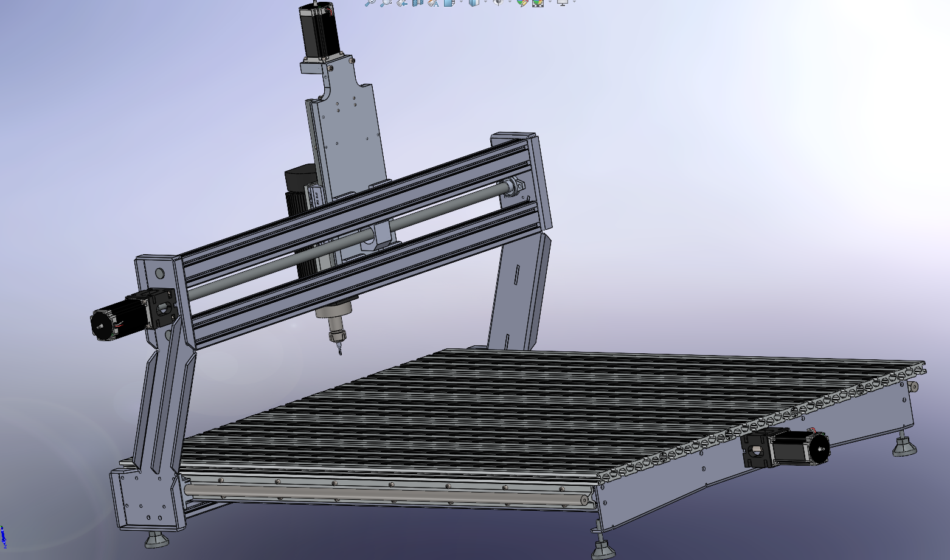The width and height of the screenshot is (950, 560).
Task: Click the View Orientation cube icon
Action: point(449,2)
